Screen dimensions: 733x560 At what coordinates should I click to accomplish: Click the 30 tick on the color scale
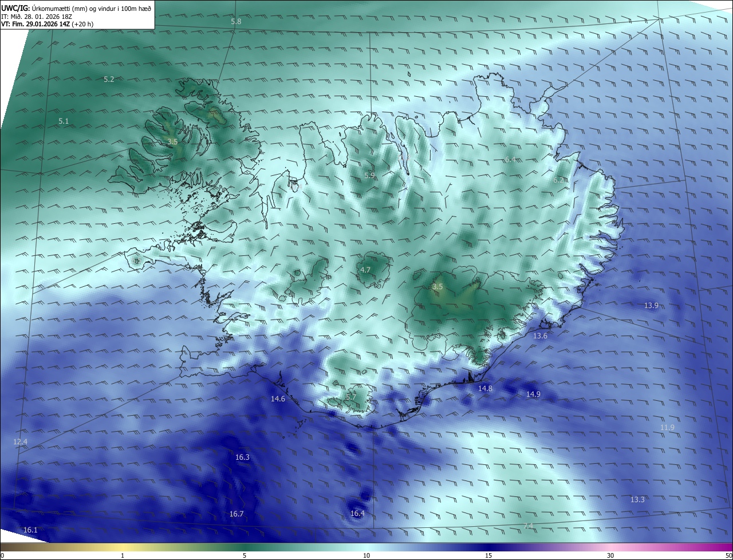(610, 555)
